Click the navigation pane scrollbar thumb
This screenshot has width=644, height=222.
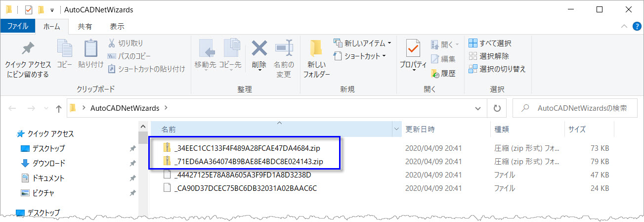[143, 137]
